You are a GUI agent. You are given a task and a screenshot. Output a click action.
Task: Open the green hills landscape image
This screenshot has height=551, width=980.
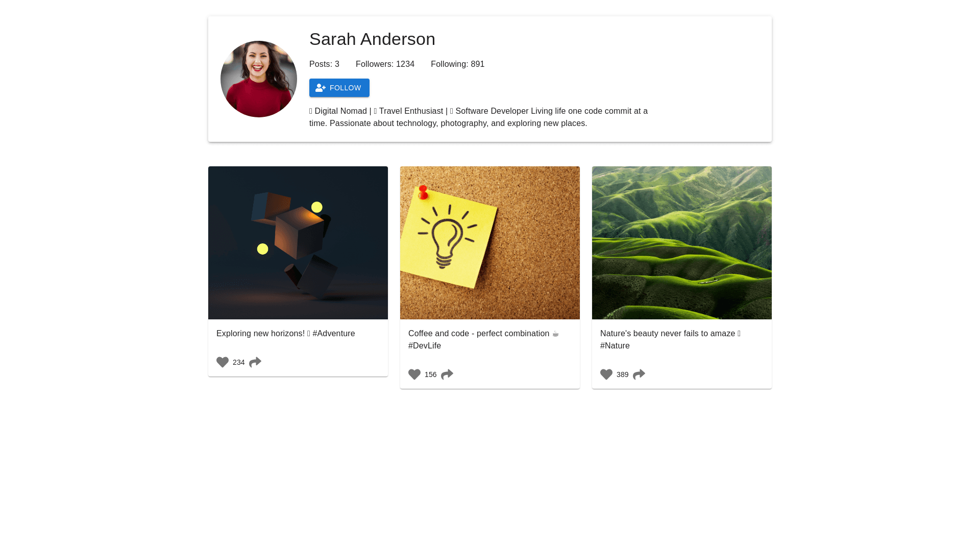pyautogui.click(x=682, y=243)
